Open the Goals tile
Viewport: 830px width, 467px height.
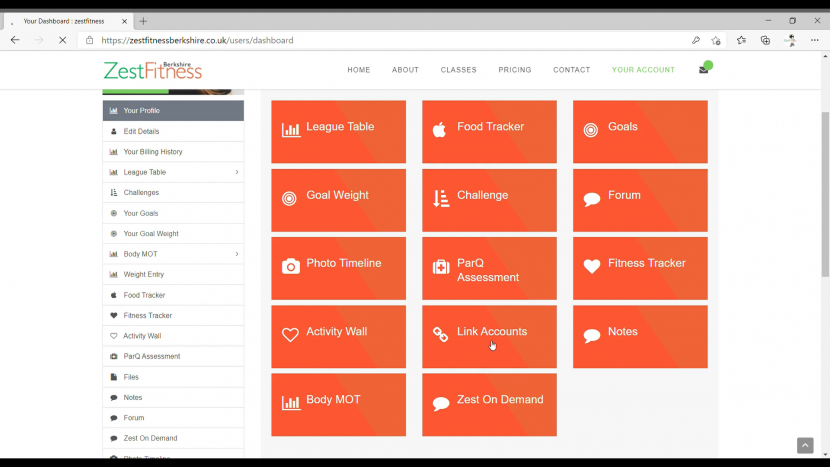pyautogui.click(x=640, y=132)
